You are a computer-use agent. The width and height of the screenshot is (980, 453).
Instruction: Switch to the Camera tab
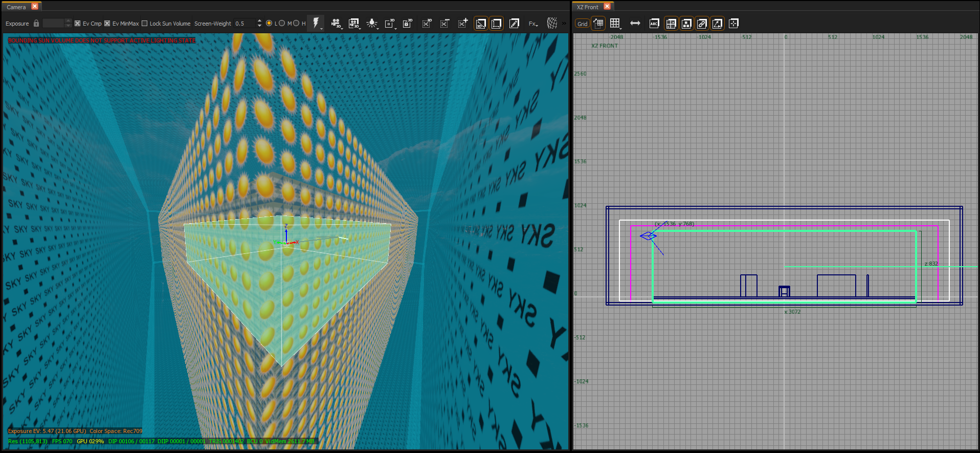pos(16,7)
